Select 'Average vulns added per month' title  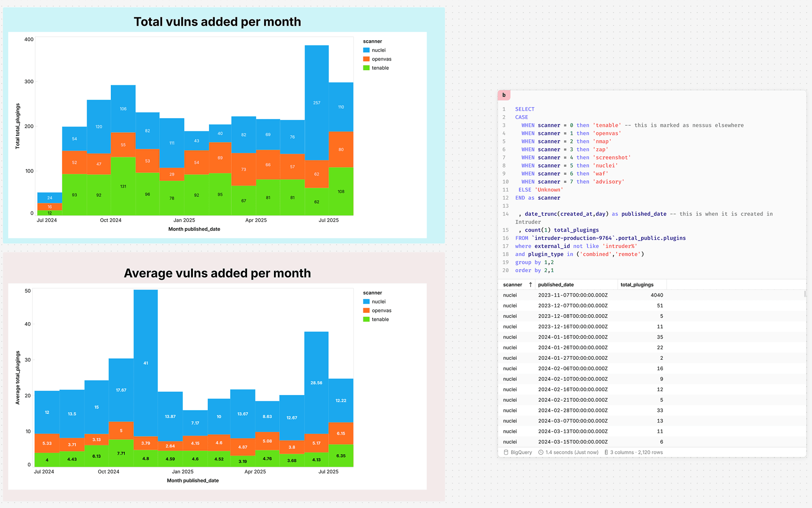217,273
